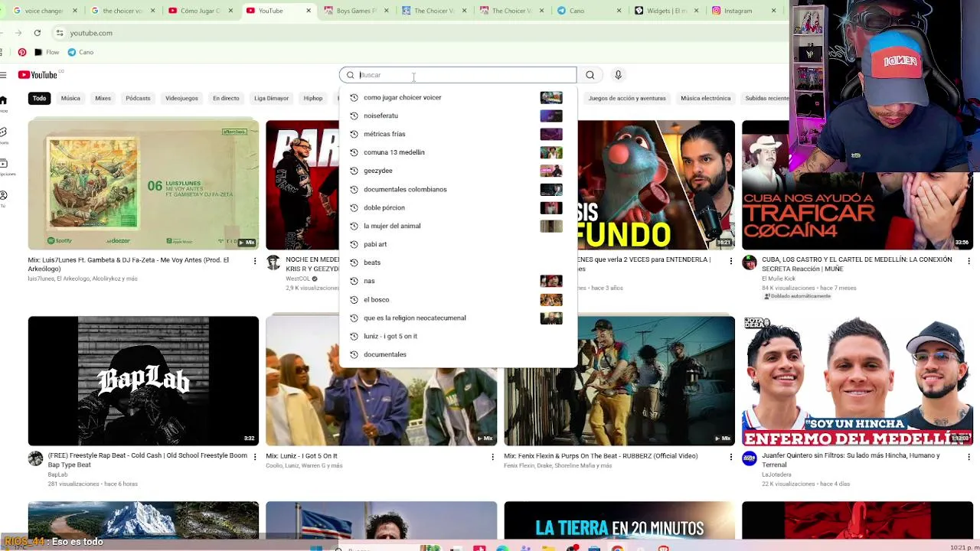Filter feed by Liga Dimayor chip

tap(271, 98)
